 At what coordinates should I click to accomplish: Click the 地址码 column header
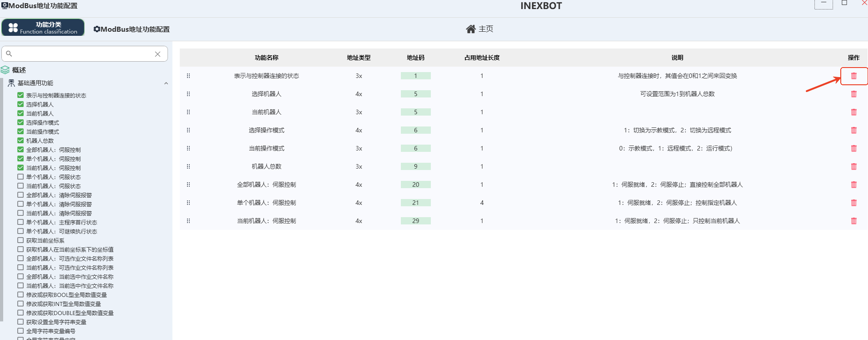click(415, 58)
